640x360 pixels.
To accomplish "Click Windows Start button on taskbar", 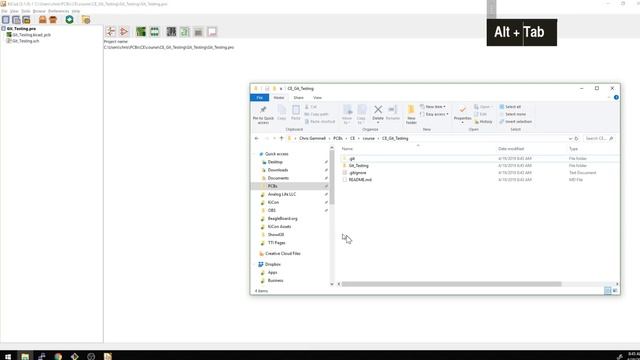I will pyautogui.click(x=8, y=356).
